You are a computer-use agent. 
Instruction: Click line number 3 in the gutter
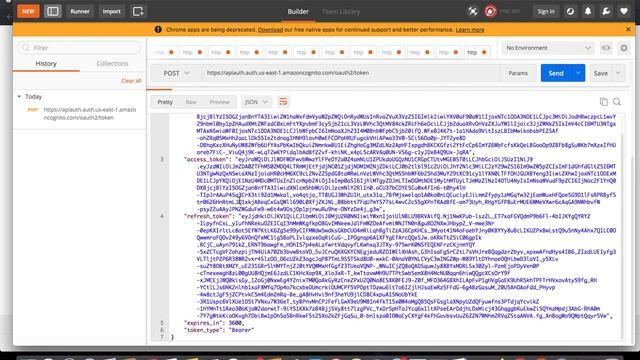click(x=162, y=160)
